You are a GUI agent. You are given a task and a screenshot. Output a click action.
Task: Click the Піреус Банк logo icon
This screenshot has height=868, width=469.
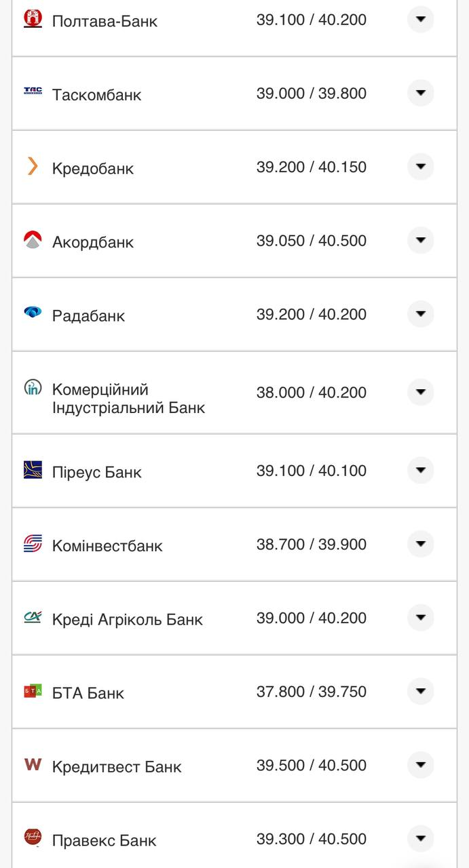tap(33, 470)
